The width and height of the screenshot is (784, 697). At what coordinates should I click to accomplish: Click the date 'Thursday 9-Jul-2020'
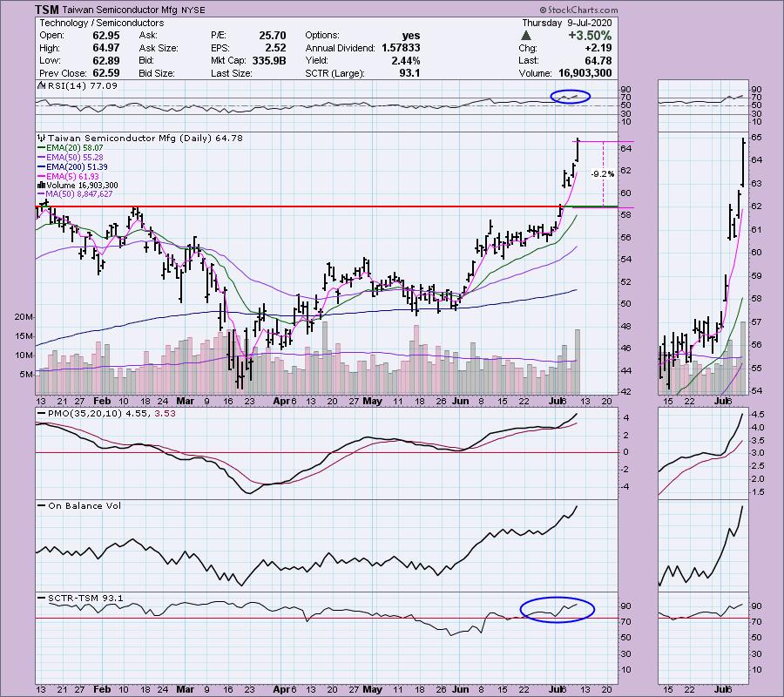pyautogui.click(x=566, y=23)
